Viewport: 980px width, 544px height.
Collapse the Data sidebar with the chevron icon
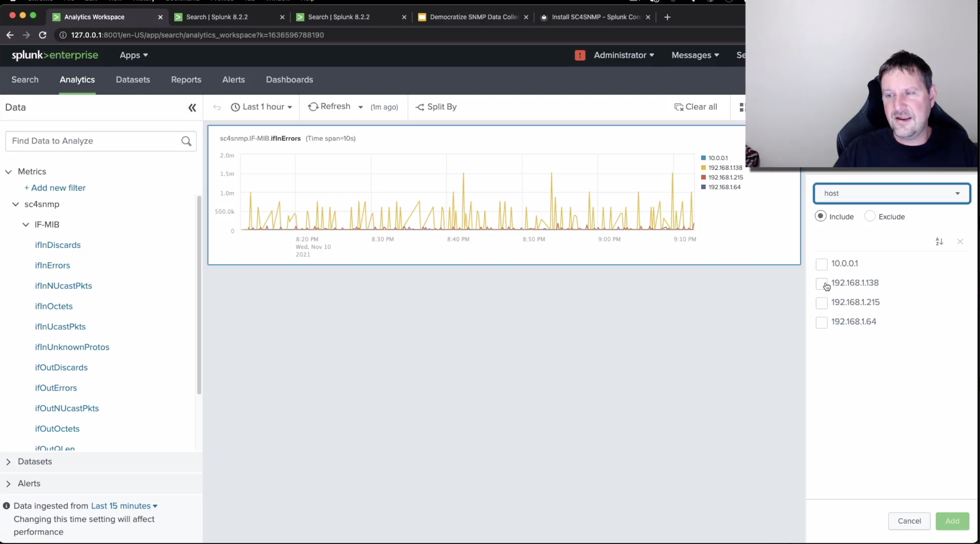[192, 108]
